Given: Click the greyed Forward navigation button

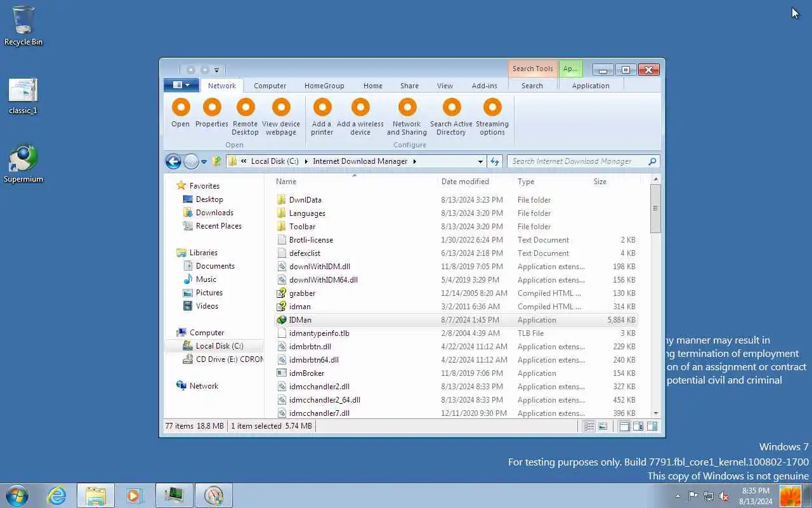Looking at the screenshot, I should tap(191, 161).
